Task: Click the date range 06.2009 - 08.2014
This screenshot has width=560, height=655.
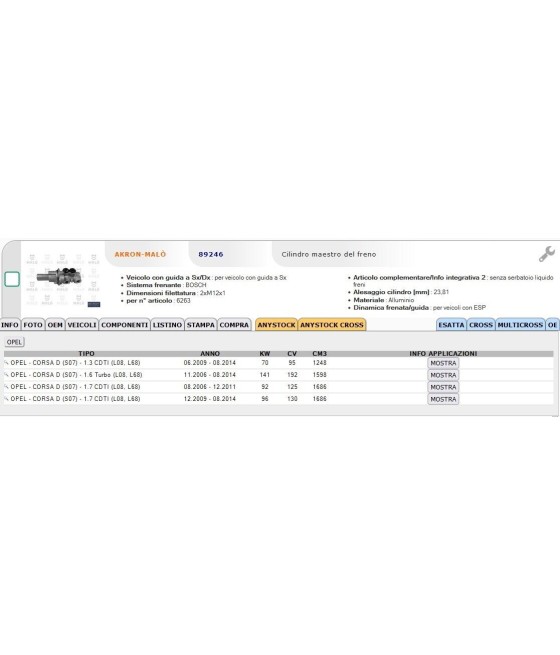Action: pyautogui.click(x=210, y=363)
